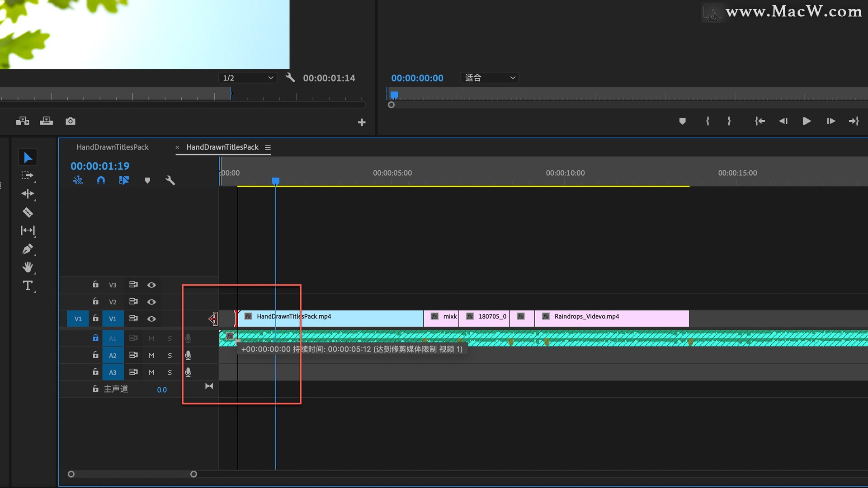Select the 180705_0 clip on V1
The width and height of the screenshot is (868, 488).
click(x=484, y=318)
